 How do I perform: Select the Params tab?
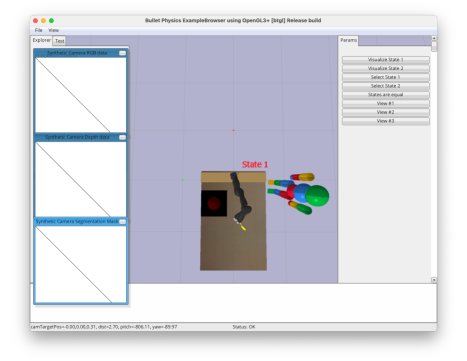coord(348,40)
